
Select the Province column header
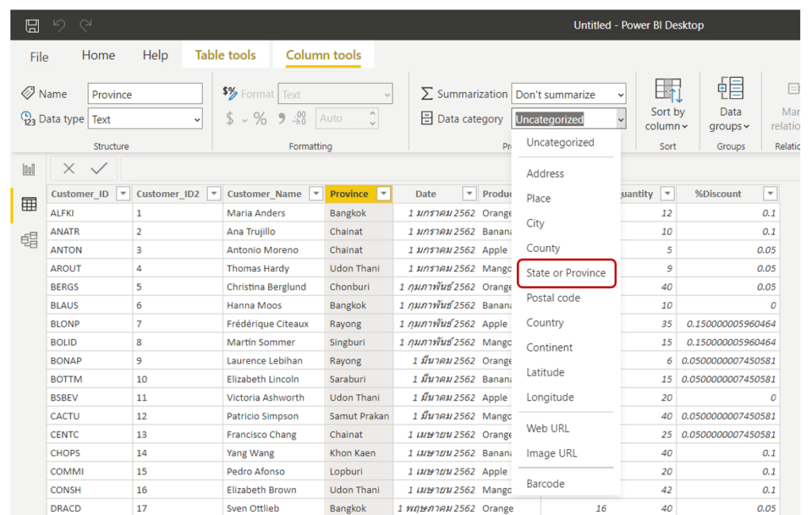tap(350, 194)
